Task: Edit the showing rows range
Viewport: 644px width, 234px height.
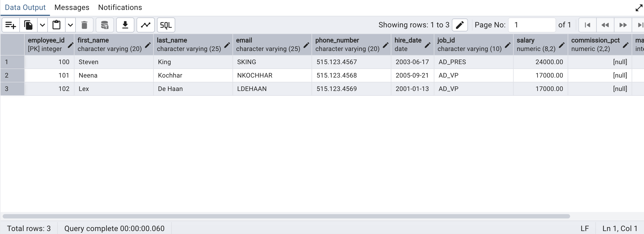Action: click(460, 25)
